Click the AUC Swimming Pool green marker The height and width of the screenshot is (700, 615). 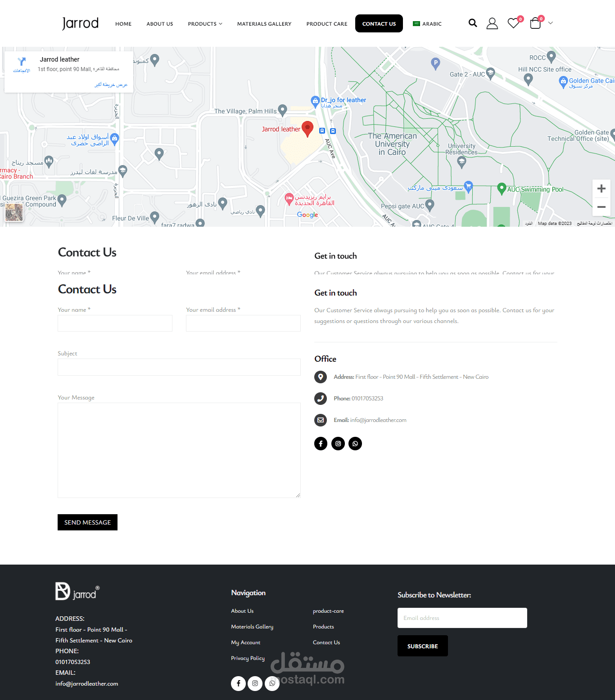502,188
